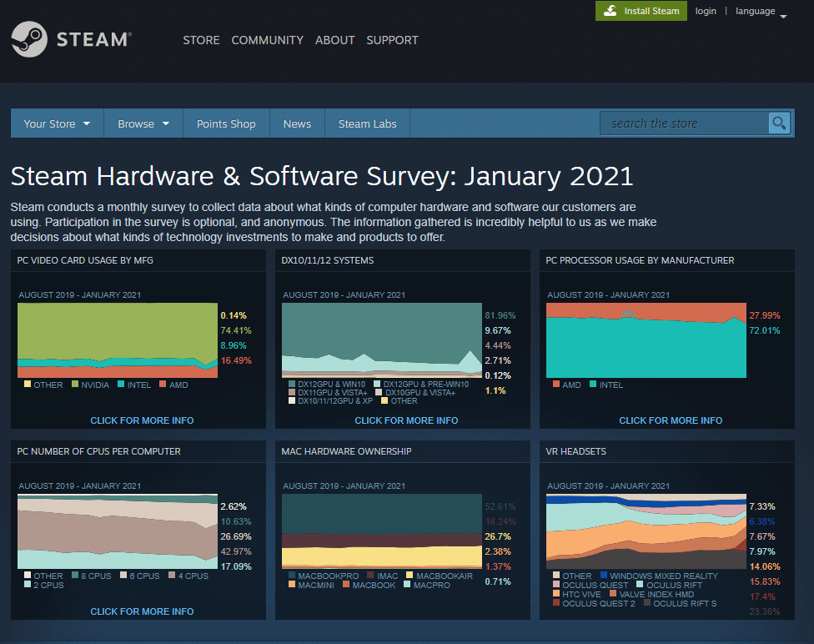Click the IMAC legend swatch
The image size is (814, 644).
click(x=370, y=575)
